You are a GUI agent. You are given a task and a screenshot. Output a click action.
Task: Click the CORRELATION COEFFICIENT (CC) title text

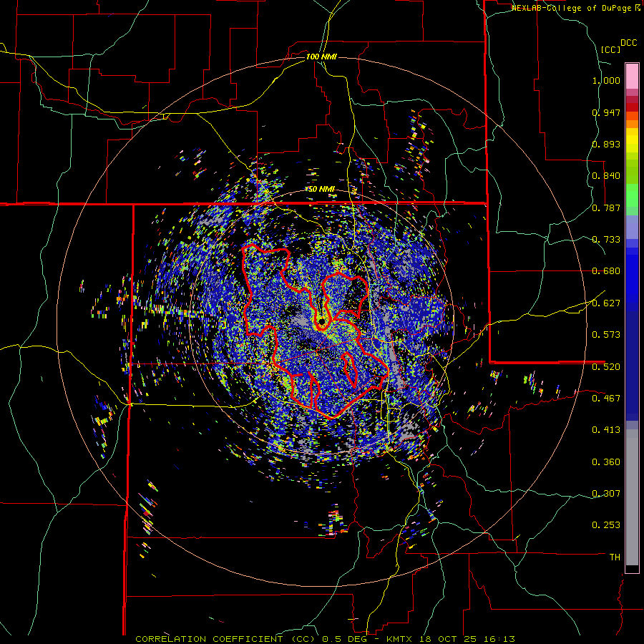(x=225, y=639)
